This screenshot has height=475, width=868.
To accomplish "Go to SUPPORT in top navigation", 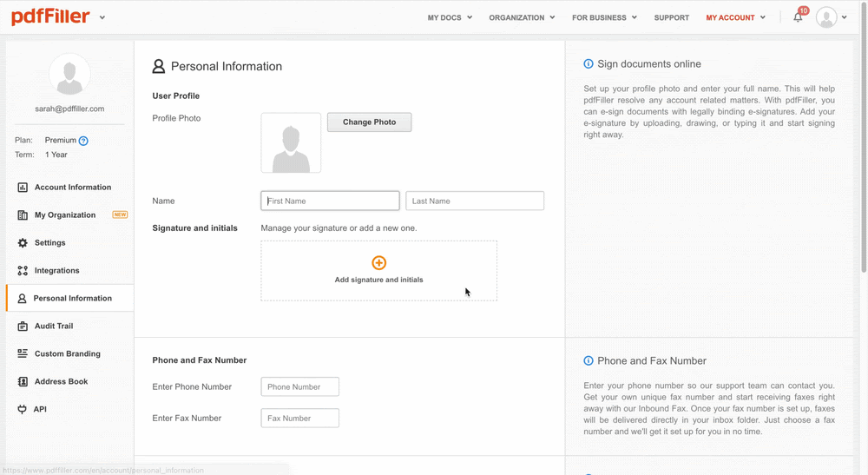I will 671,17.
